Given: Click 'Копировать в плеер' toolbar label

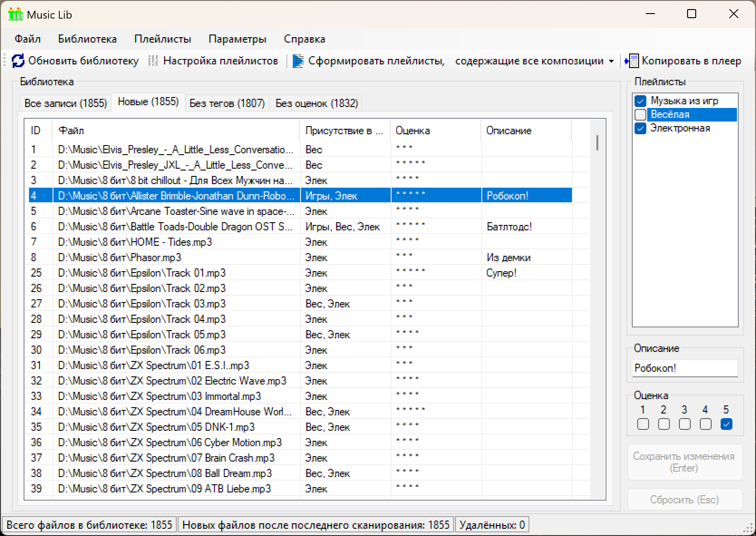Looking at the screenshot, I should [x=691, y=61].
